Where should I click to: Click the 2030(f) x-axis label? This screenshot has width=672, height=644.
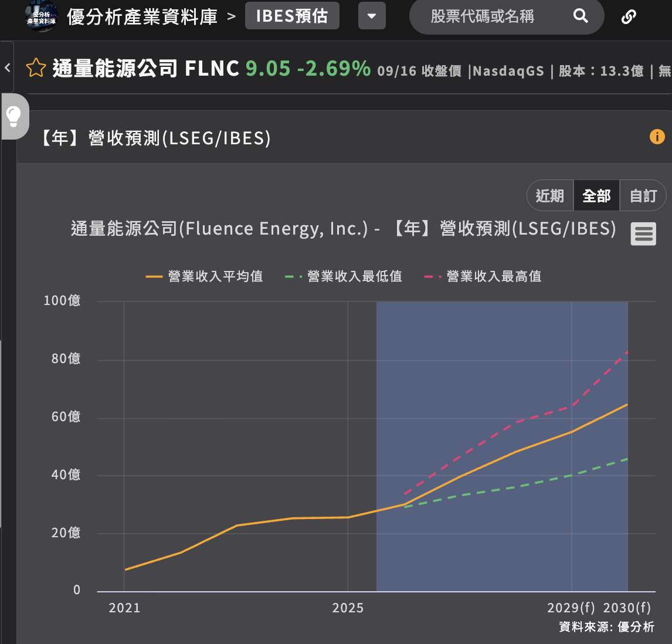click(x=627, y=608)
